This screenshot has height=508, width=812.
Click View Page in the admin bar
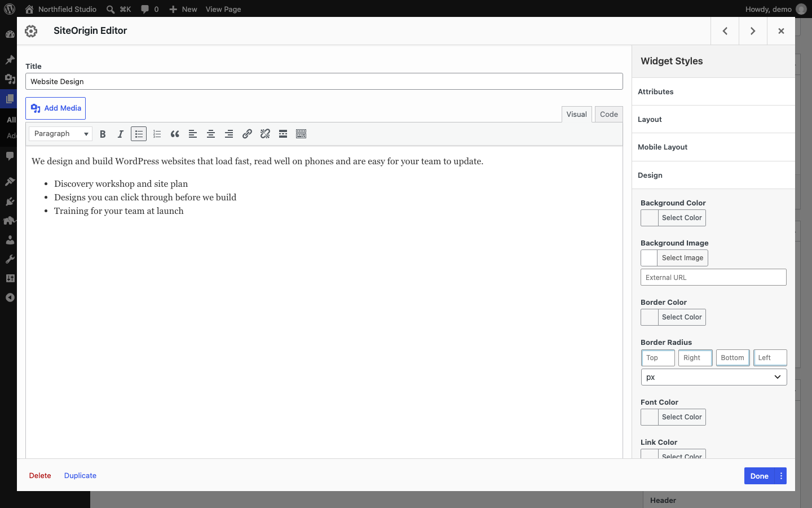pos(223,9)
